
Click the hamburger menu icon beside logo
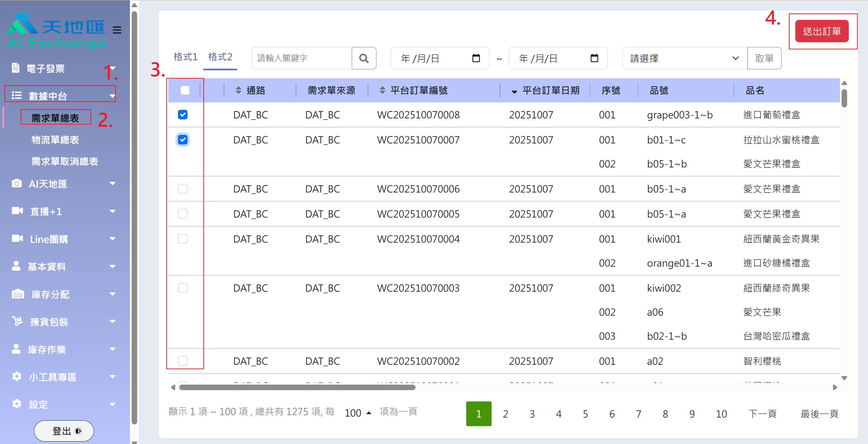click(x=117, y=30)
